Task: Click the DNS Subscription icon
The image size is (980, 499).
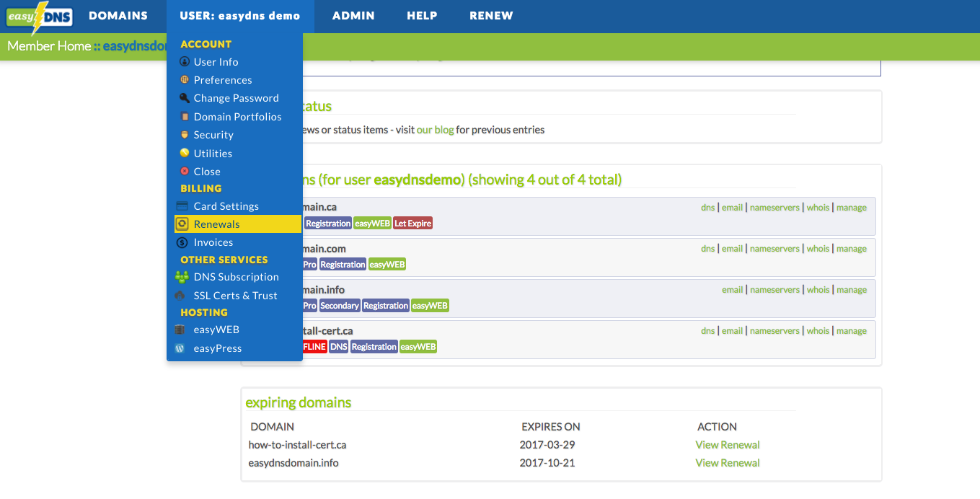Action: [x=182, y=277]
